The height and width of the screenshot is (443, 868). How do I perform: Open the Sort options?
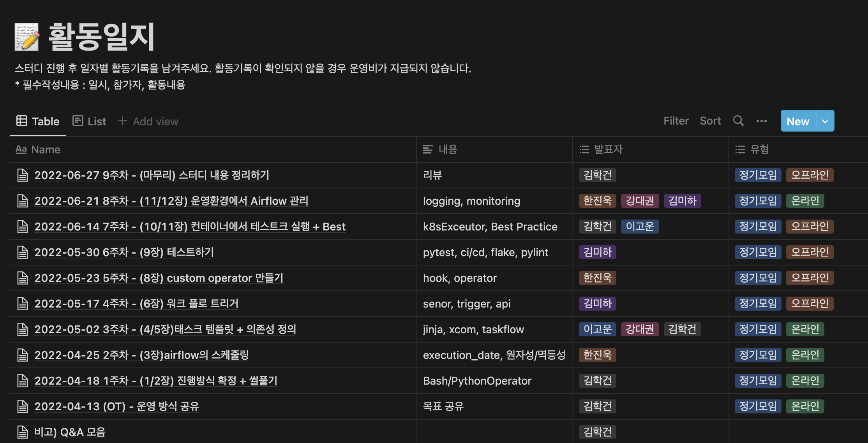710,121
